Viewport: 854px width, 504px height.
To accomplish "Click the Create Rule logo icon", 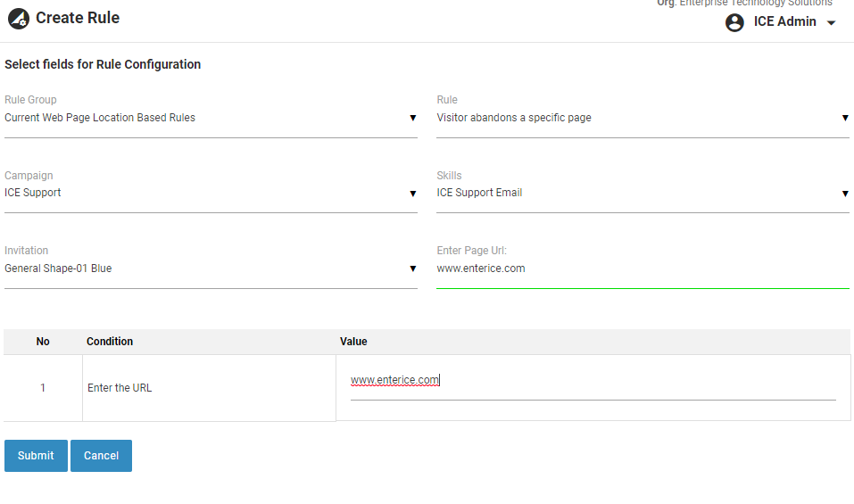I will [x=19, y=18].
